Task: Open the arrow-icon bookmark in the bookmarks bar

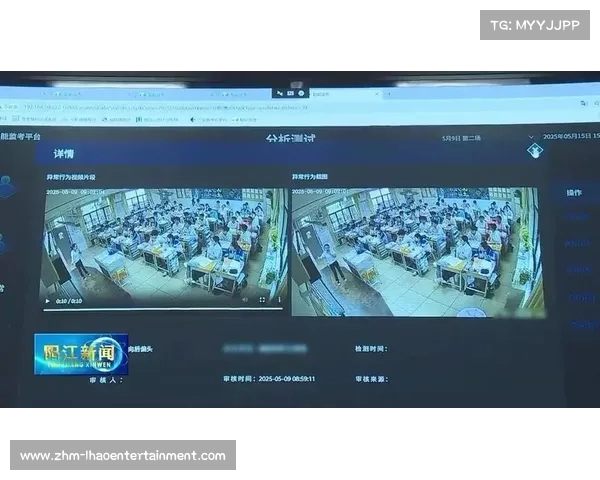Action: [209, 120]
